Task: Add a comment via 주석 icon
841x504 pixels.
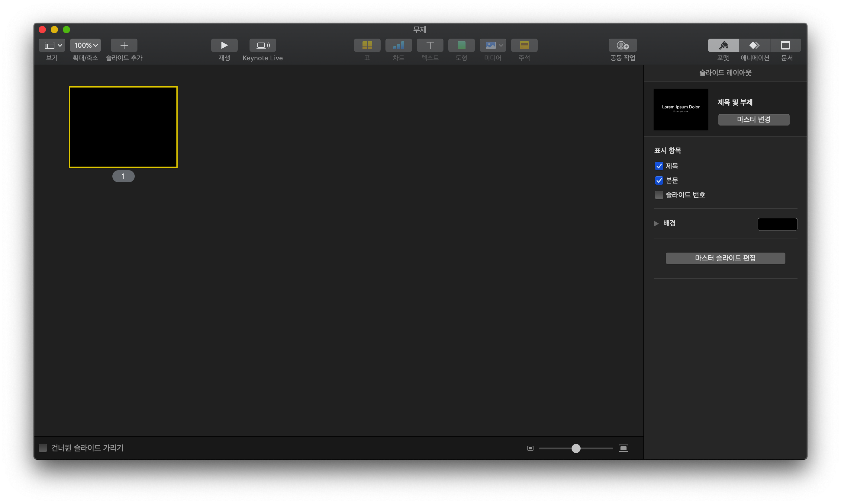Action: point(524,45)
